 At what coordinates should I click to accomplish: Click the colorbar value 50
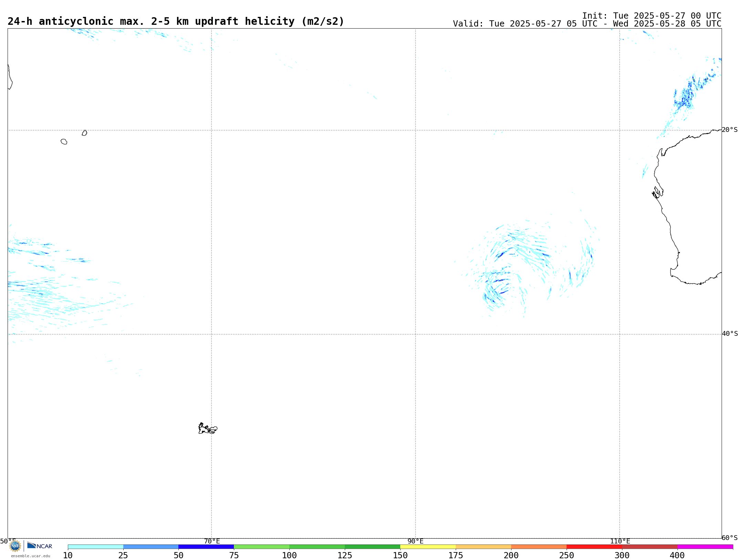179,556
